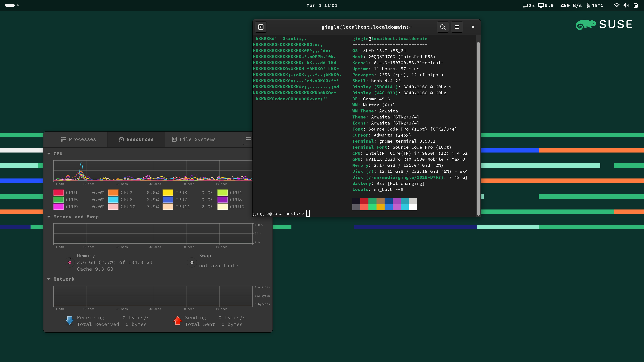Click the CPU usage indicator in the top bar
The width and height of the screenshot is (644, 362).
click(x=528, y=6)
